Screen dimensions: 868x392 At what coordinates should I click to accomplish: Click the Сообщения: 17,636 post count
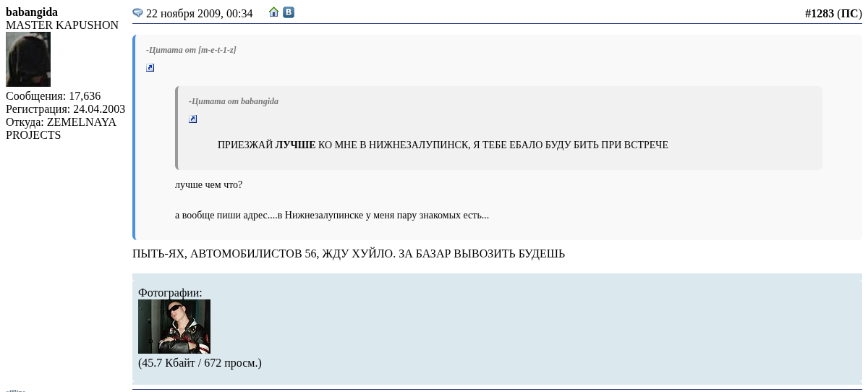[53, 96]
